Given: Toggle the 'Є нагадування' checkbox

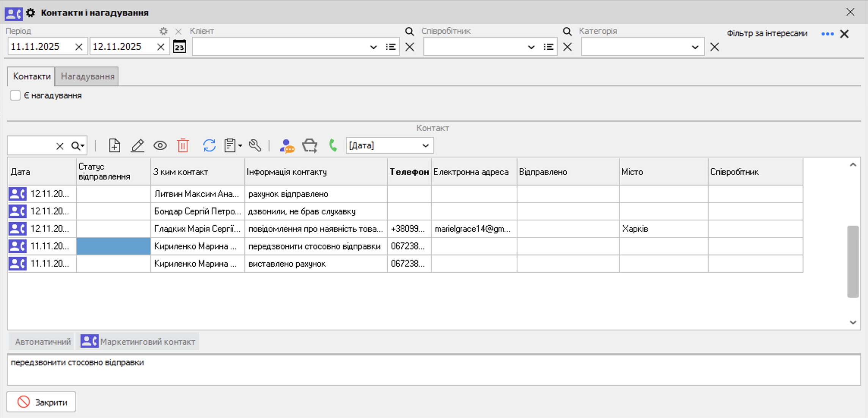Looking at the screenshot, I should tap(15, 96).
